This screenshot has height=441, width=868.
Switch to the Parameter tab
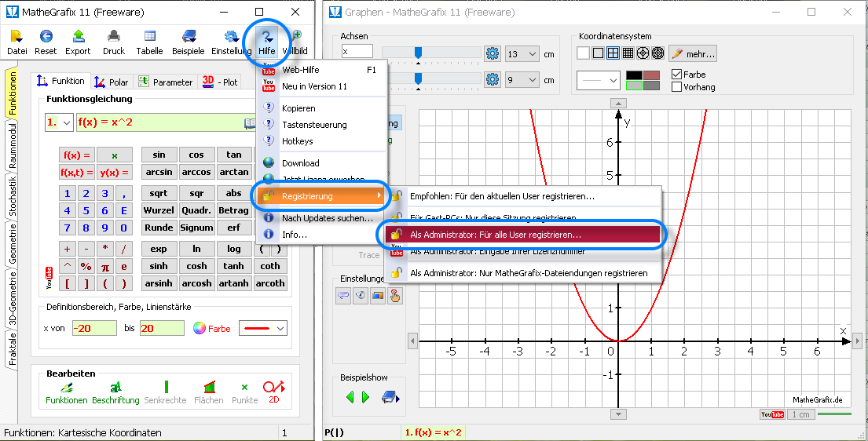(x=166, y=82)
